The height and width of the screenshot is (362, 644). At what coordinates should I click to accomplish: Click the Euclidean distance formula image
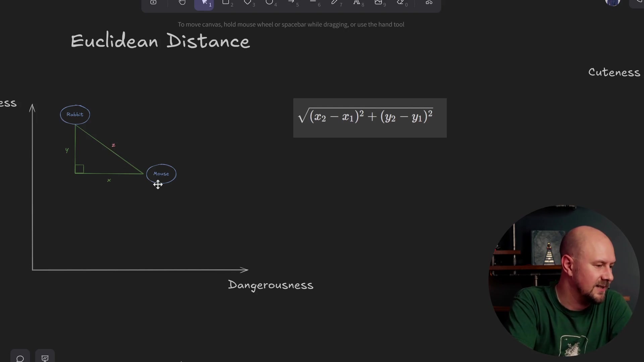click(x=369, y=117)
